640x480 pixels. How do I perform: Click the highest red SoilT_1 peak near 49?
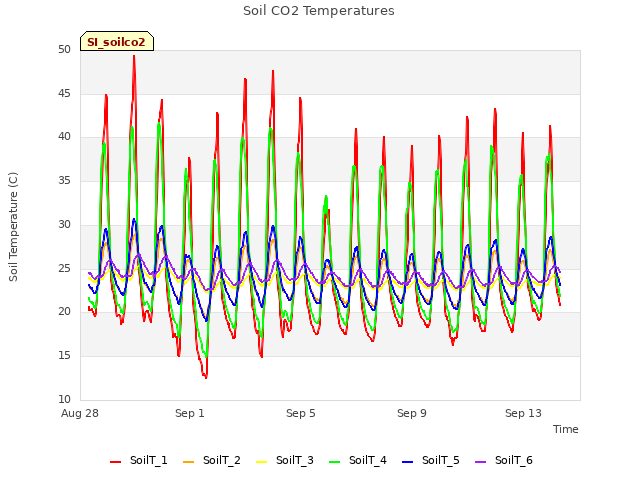134,56
